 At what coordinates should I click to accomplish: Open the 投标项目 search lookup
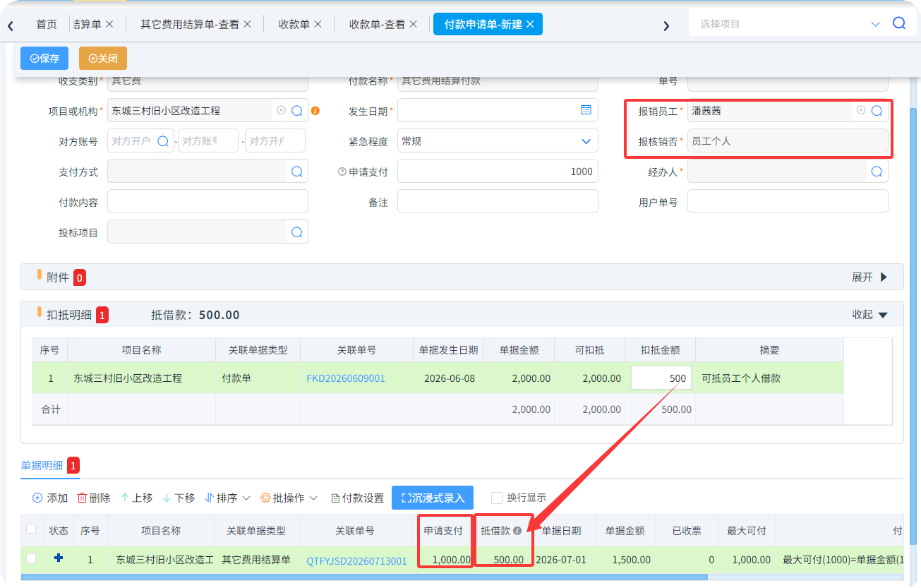tap(297, 232)
